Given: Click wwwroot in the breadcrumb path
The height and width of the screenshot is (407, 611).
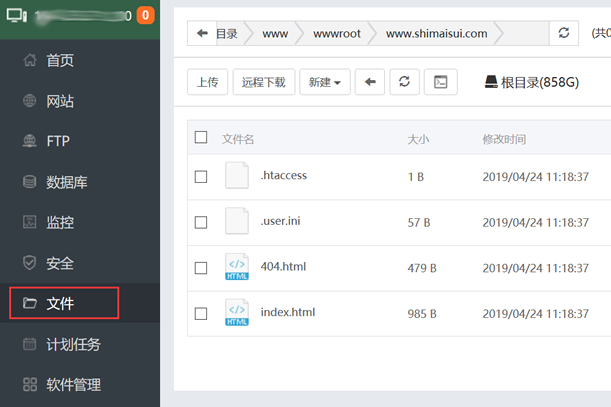Looking at the screenshot, I should pyautogui.click(x=337, y=34).
